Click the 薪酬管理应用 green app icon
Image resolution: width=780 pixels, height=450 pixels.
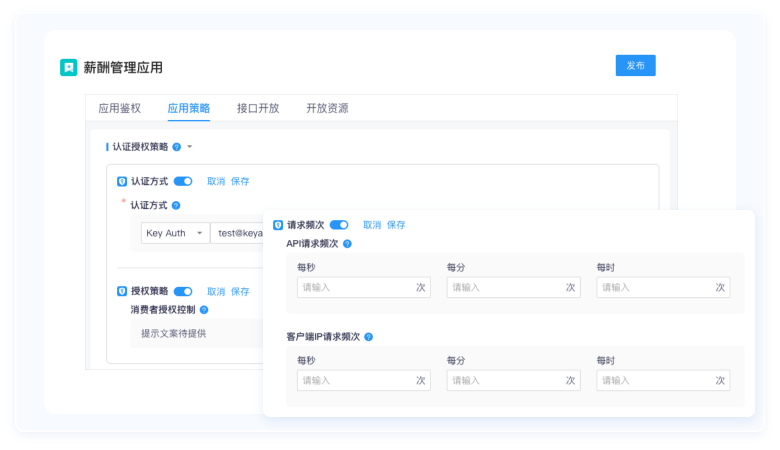pos(68,67)
